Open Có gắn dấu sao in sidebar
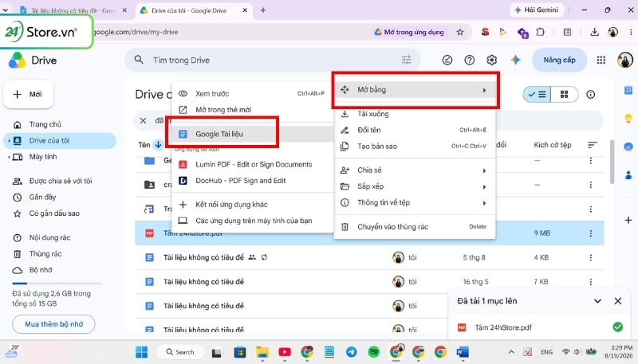The height and width of the screenshot is (364, 638). point(60,213)
